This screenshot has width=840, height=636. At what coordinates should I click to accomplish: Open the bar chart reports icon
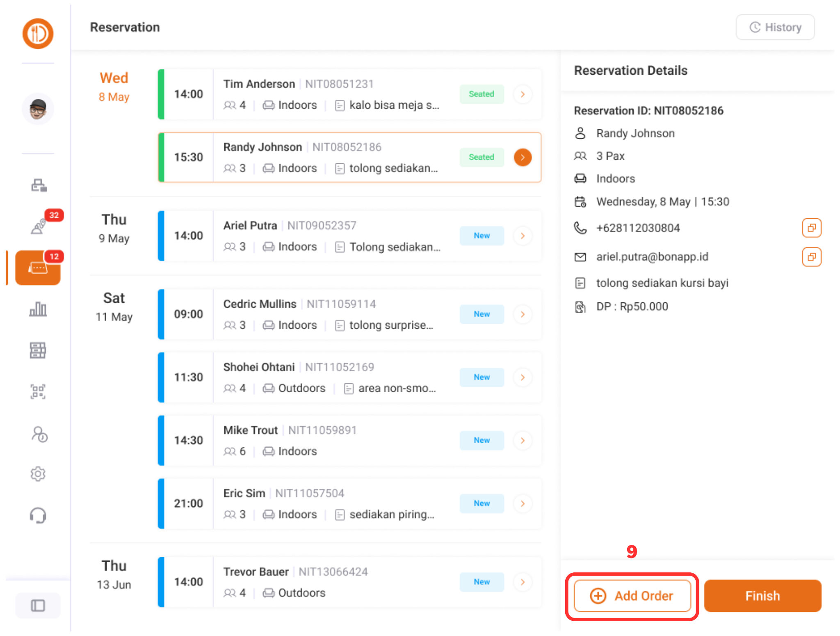38,309
